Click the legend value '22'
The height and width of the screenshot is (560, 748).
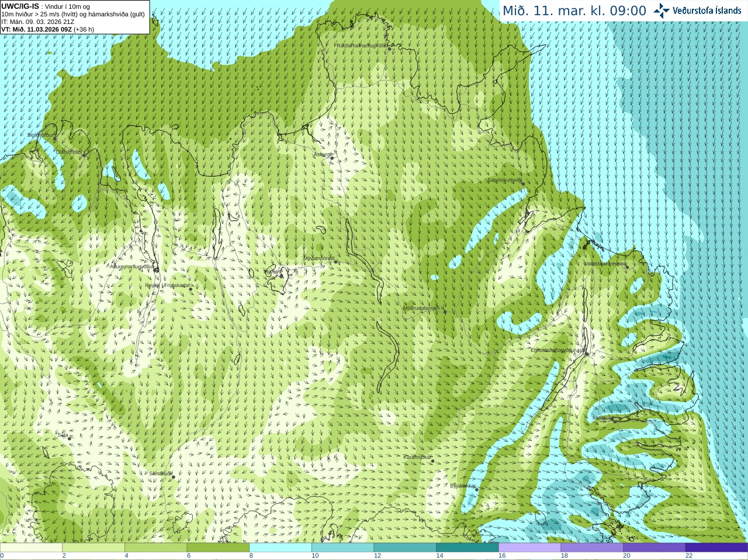tap(689, 556)
